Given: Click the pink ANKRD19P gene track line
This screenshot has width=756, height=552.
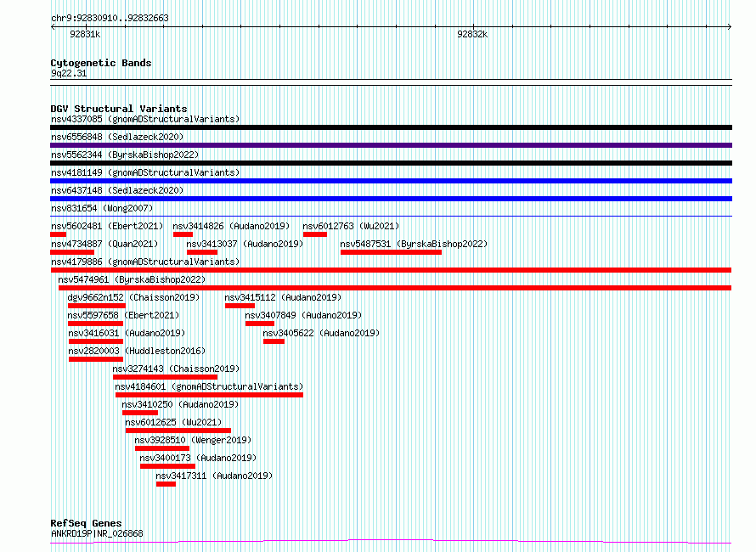Looking at the screenshot, I should point(391,542).
